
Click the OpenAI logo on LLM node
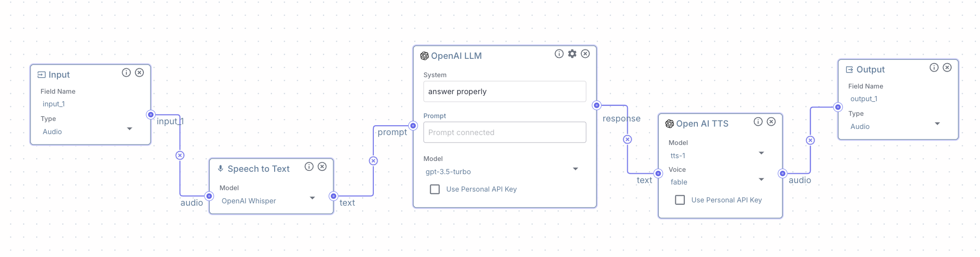[x=424, y=56]
